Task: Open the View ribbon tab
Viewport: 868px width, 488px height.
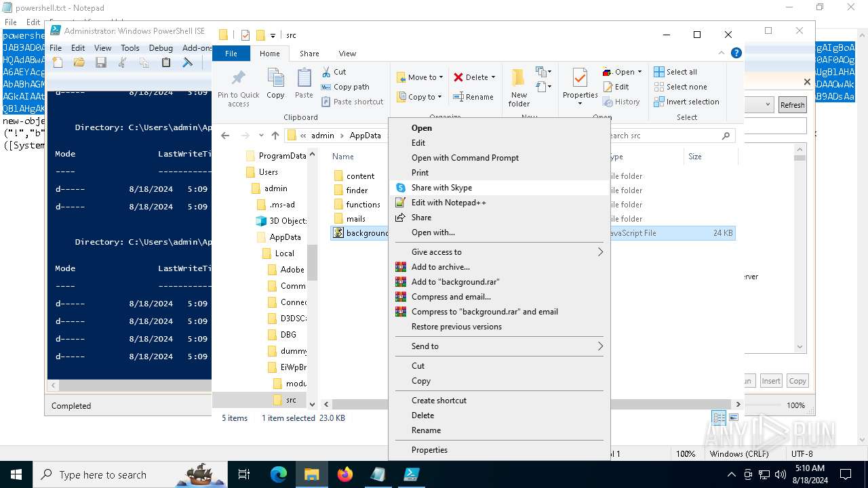Action: pos(347,54)
